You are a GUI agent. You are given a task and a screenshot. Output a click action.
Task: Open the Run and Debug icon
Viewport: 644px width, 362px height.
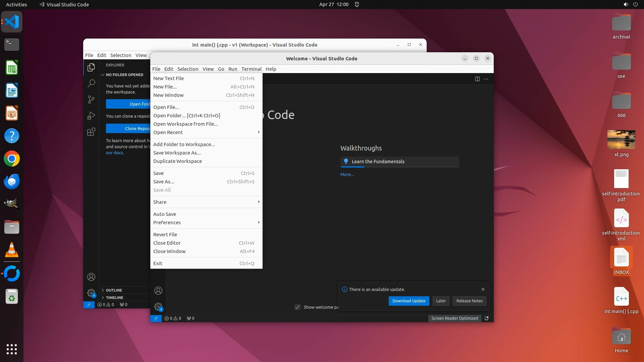click(x=91, y=116)
